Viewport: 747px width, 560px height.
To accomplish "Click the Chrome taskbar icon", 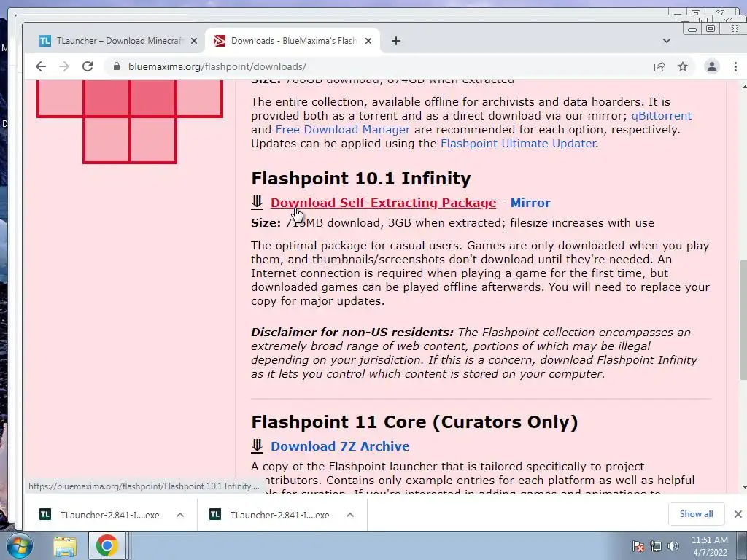I will tap(107, 545).
